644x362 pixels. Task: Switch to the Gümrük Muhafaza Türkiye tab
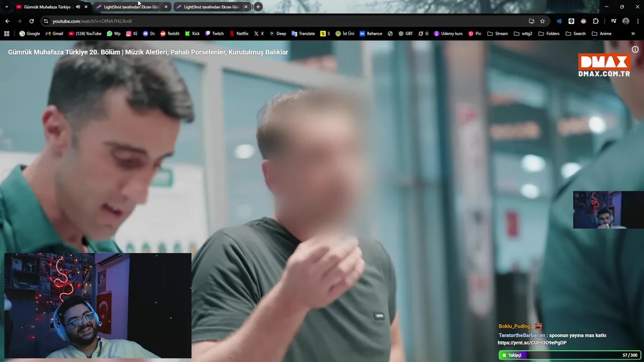click(47, 7)
